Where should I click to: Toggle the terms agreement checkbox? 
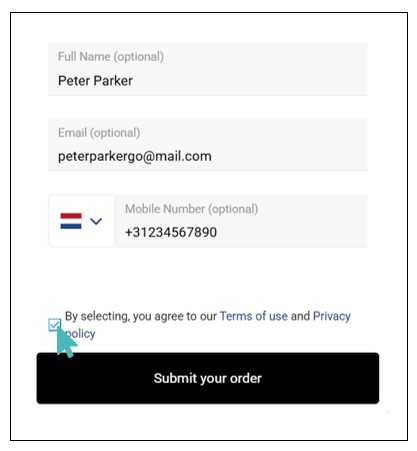pyautogui.click(x=54, y=325)
